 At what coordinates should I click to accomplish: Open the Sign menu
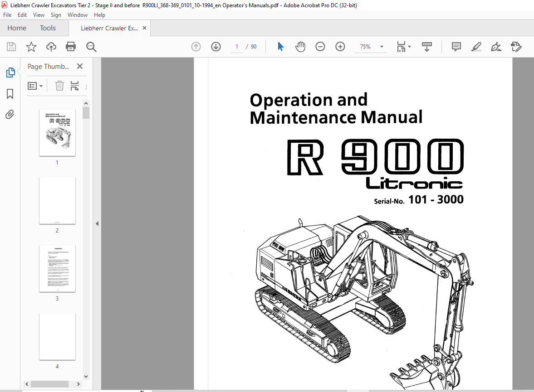(56, 15)
